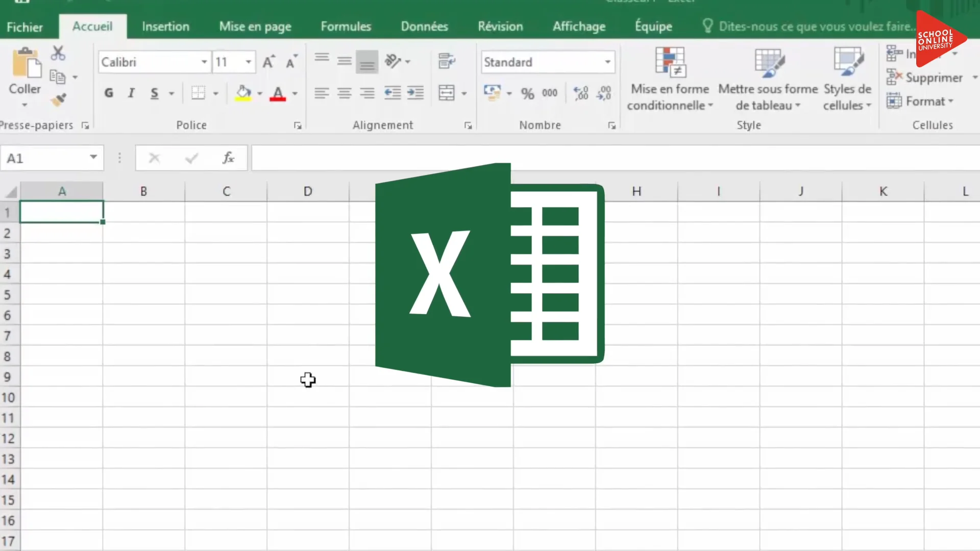980x551 pixels.
Task: Click the Coller paste icon
Action: 26,63
